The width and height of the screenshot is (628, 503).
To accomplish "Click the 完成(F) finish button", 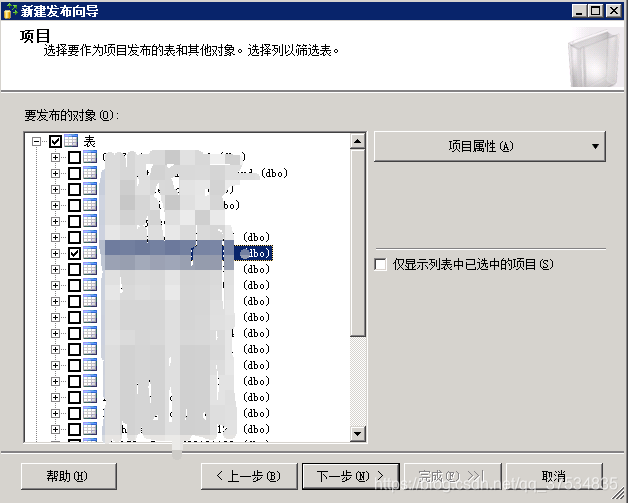I will 453,476.
